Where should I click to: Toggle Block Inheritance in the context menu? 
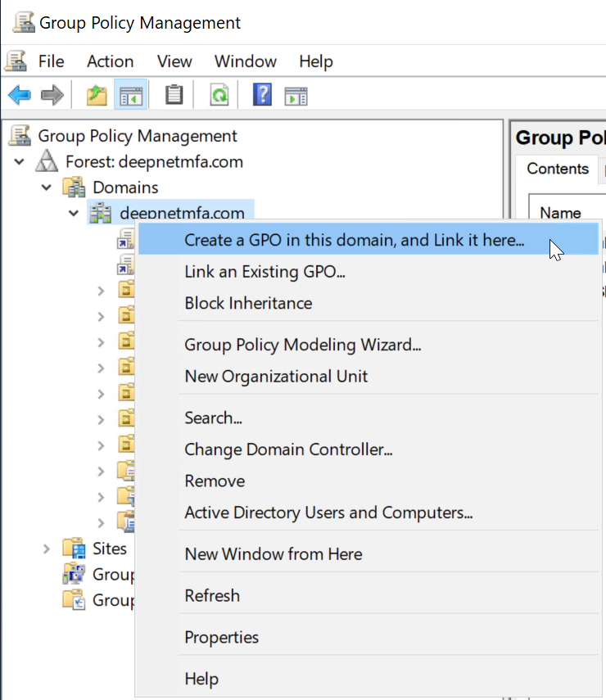(x=248, y=303)
